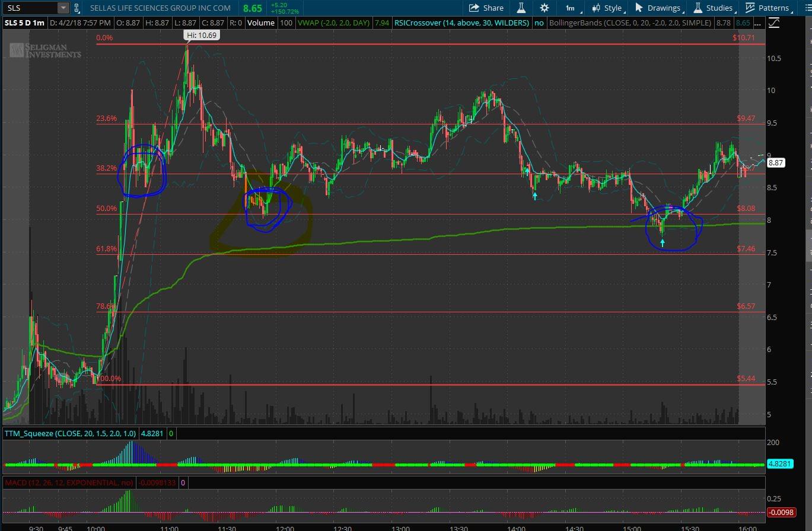The width and height of the screenshot is (812, 531).
Task: Click the MACD study label
Action: point(69,482)
